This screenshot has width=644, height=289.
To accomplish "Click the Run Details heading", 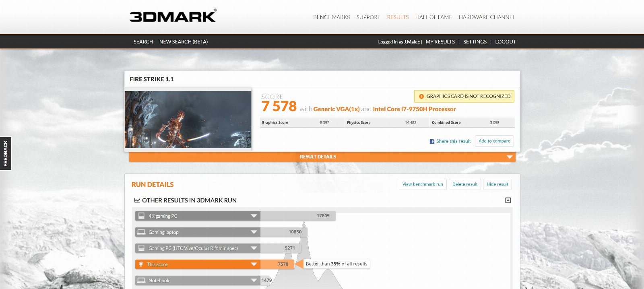I will [x=153, y=184].
